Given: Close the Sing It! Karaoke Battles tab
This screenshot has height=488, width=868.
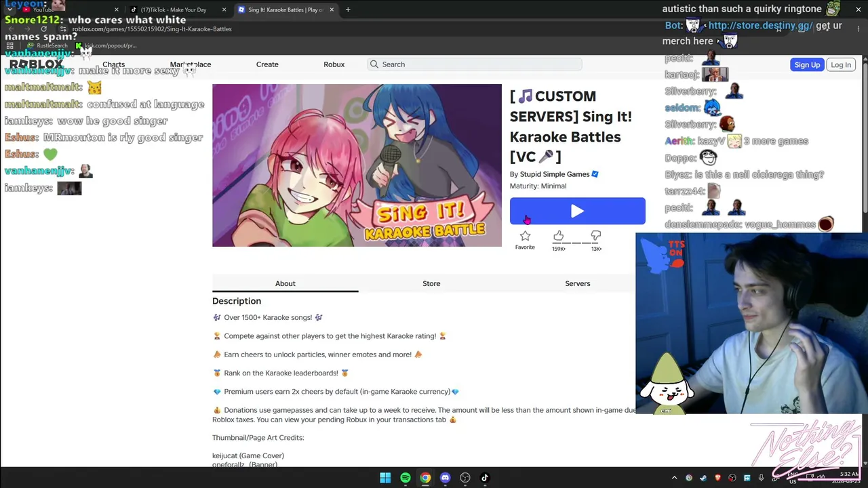Looking at the screenshot, I should [332, 9].
